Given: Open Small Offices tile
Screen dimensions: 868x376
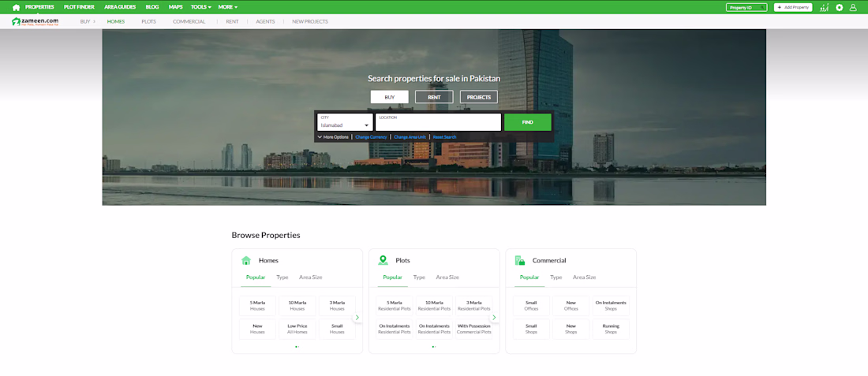Looking at the screenshot, I should (531, 306).
